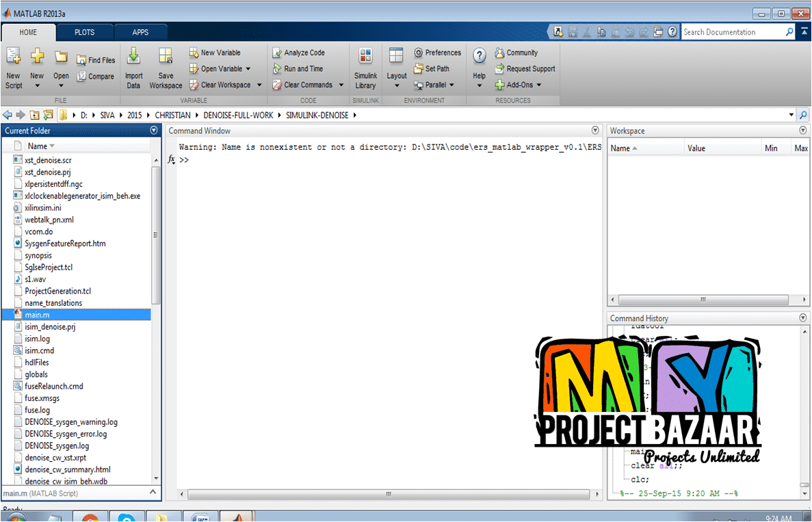Select main.m in Current Folder list
The height and width of the screenshot is (522, 812).
(x=37, y=315)
